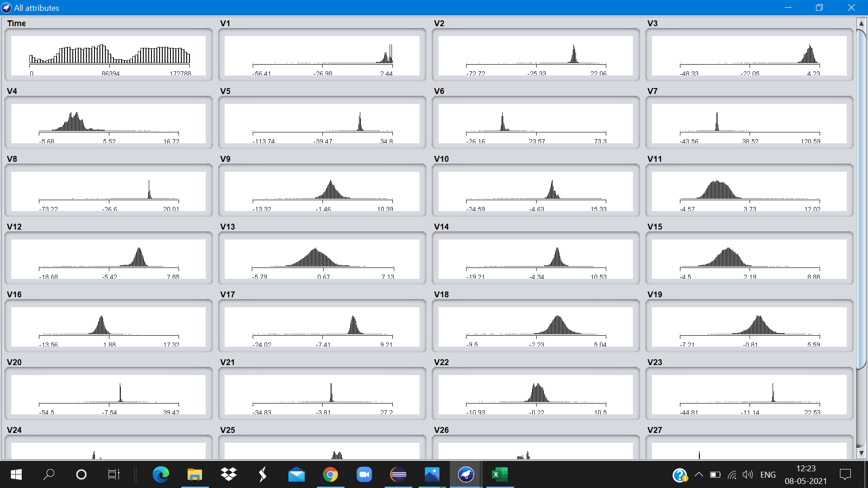
Task: Show hidden tray icons chevron
Action: (x=699, y=474)
